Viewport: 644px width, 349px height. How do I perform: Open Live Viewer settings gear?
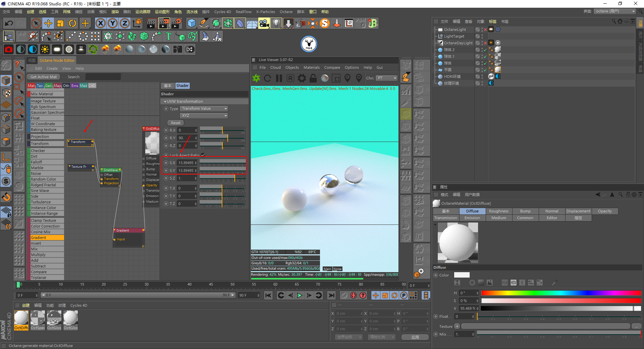[x=302, y=78]
